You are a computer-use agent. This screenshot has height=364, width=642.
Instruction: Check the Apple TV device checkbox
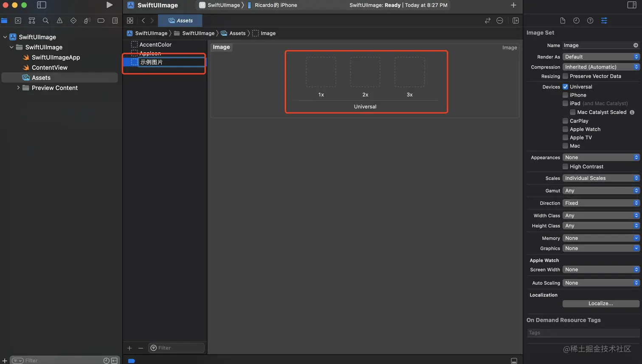565,137
